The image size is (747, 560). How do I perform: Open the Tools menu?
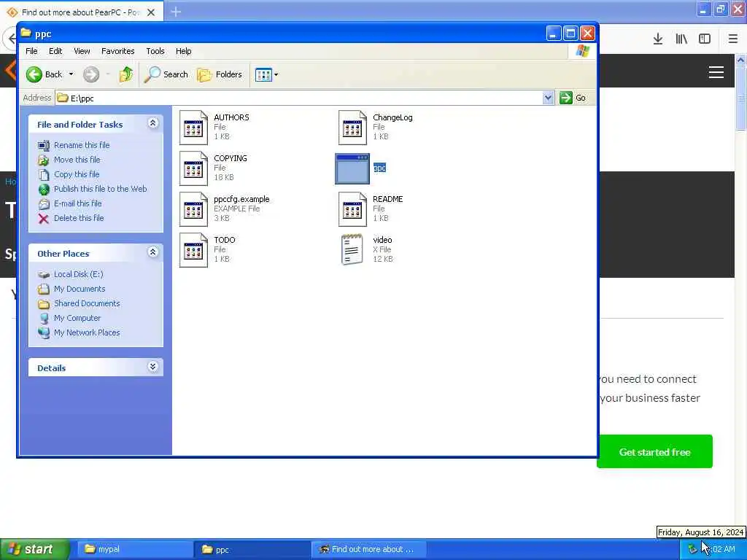155,51
